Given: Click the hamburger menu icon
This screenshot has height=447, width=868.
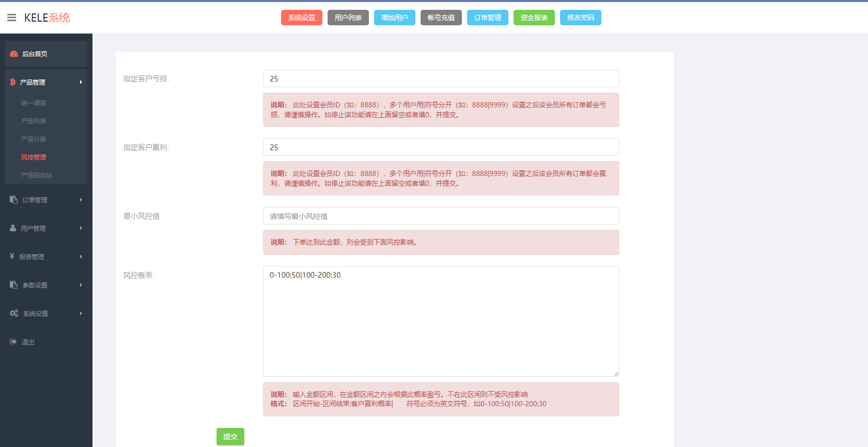Looking at the screenshot, I should click(x=11, y=18).
